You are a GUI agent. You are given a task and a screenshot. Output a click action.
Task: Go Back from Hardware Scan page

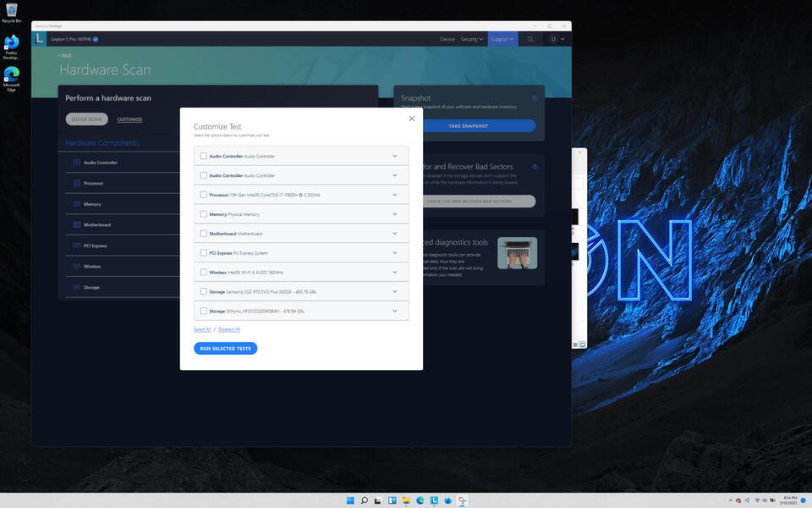[x=65, y=56]
